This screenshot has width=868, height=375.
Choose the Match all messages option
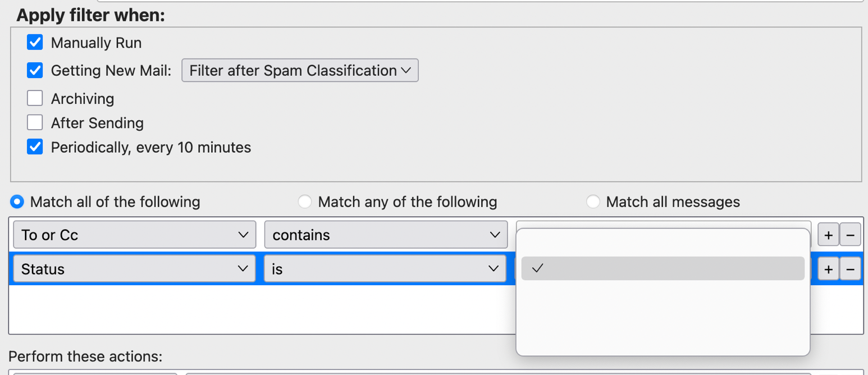tap(593, 202)
